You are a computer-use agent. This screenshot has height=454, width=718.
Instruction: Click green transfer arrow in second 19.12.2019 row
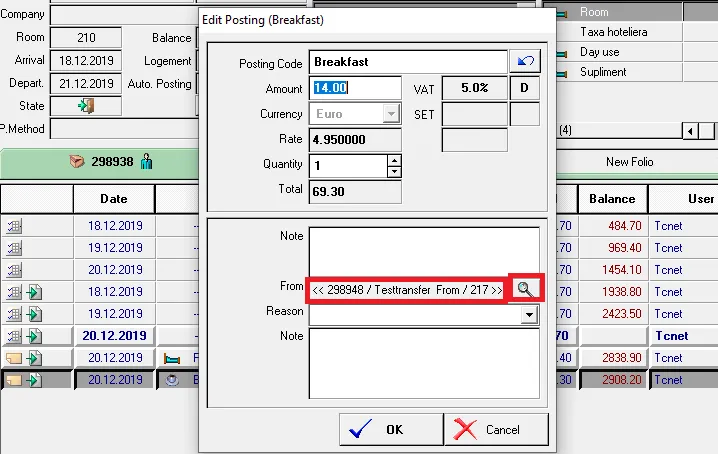(x=34, y=314)
